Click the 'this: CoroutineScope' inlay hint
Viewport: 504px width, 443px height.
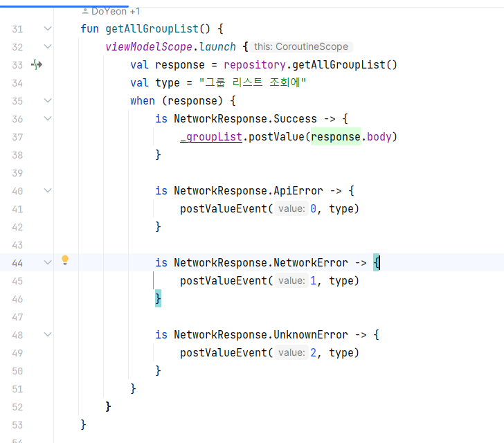point(301,46)
